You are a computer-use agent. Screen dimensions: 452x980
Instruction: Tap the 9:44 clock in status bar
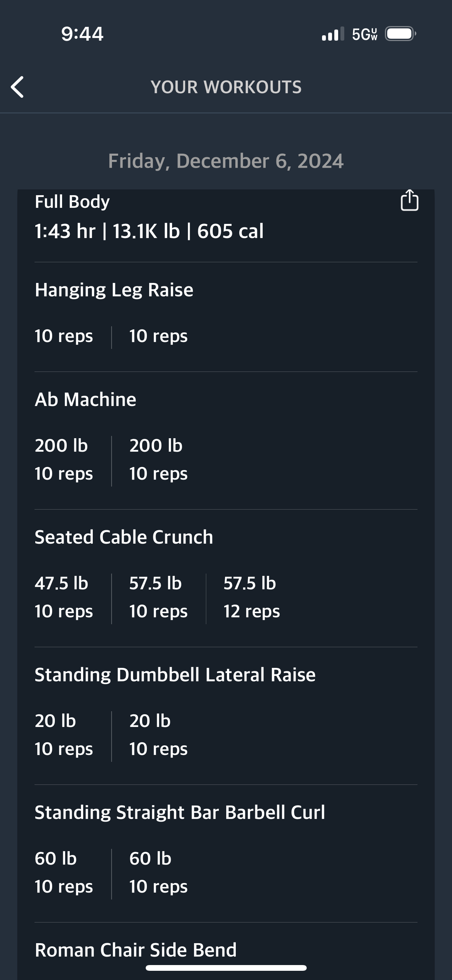82,34
